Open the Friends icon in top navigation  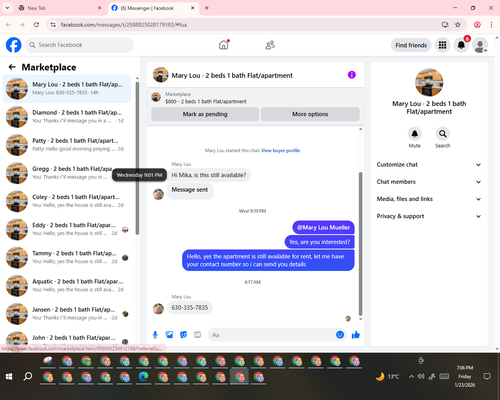[270, 45]
